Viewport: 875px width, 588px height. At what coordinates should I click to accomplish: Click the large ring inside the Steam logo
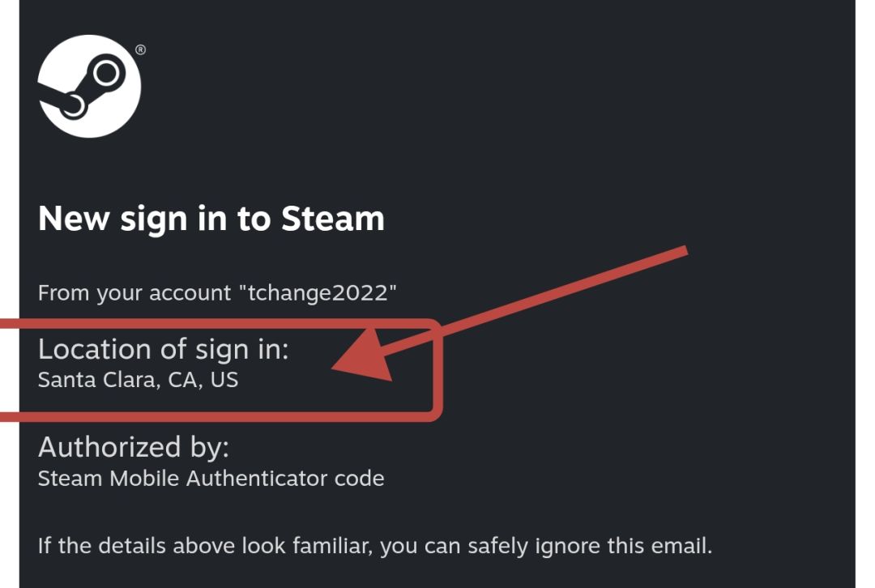(106, 73)
